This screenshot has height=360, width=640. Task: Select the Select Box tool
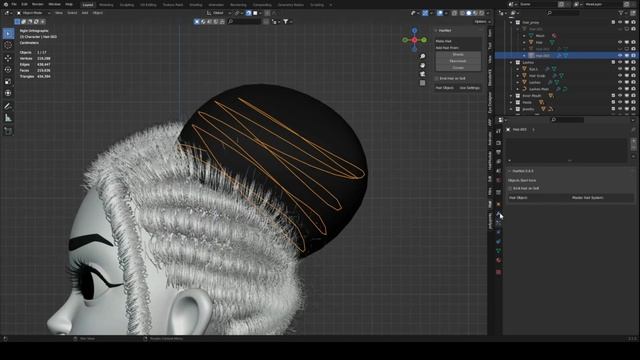8,33
